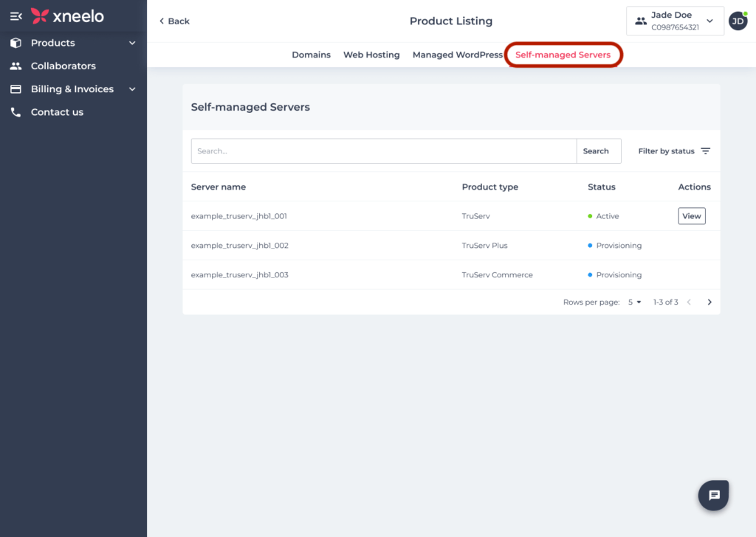This screenshot has width=756, height=537.
Task: Go Back using the back link
Action: (x=173, y=21)
